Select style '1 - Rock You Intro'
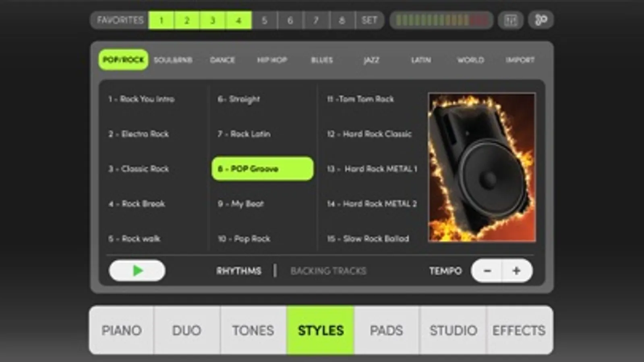 click(x=141, y=99)
